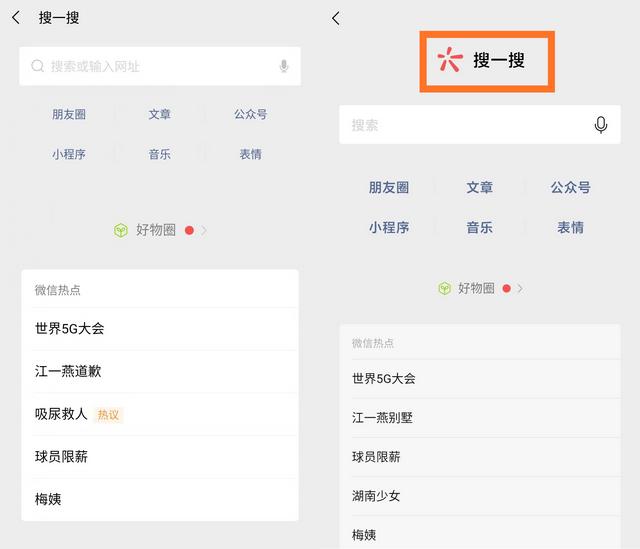Choose 表情 category on left screen

tap(250, 154)
